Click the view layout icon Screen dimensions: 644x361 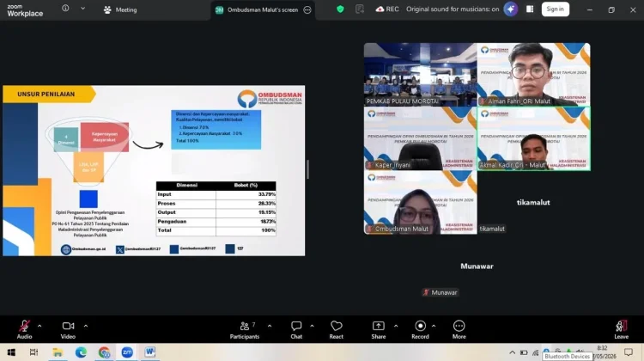[530, 9]
